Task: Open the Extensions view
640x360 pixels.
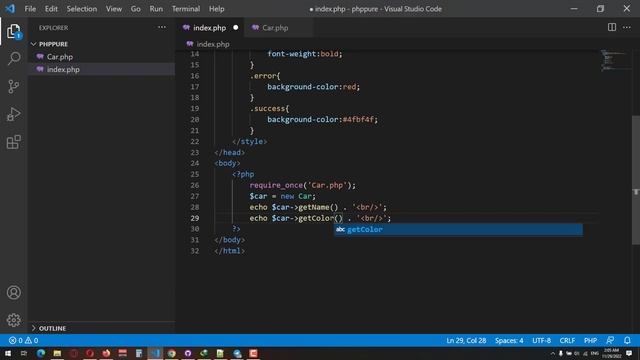Action: click(x=13, y=142)
